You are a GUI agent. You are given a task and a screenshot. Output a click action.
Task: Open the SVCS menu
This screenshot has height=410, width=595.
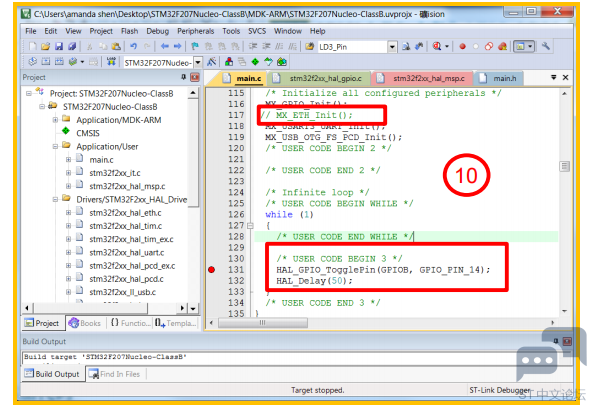click(257, 31)
